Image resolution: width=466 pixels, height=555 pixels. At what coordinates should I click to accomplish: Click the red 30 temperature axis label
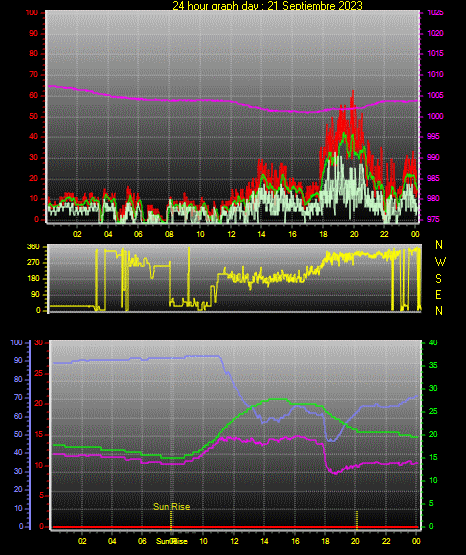tap(38, 342)
